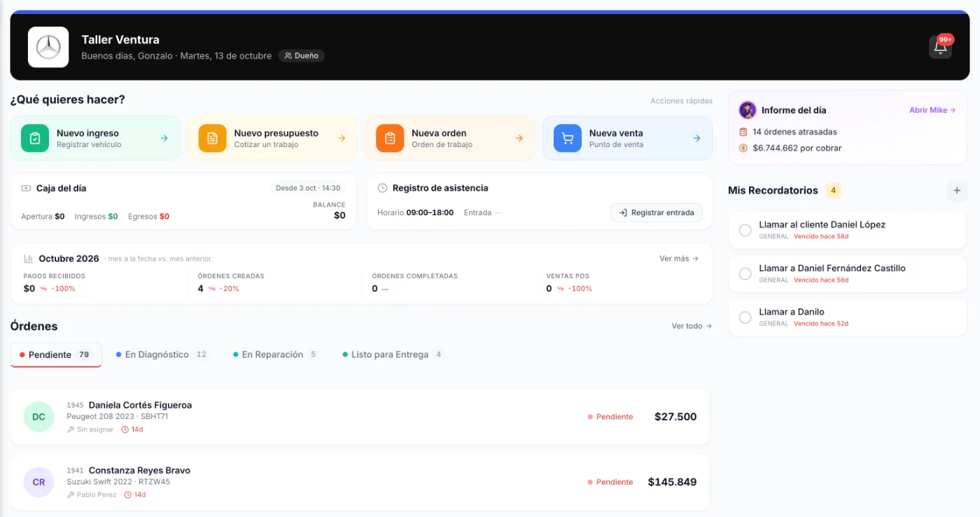Open reminder text Llamar al cliente Daniel López
The image size is (980, 517).
822,225
